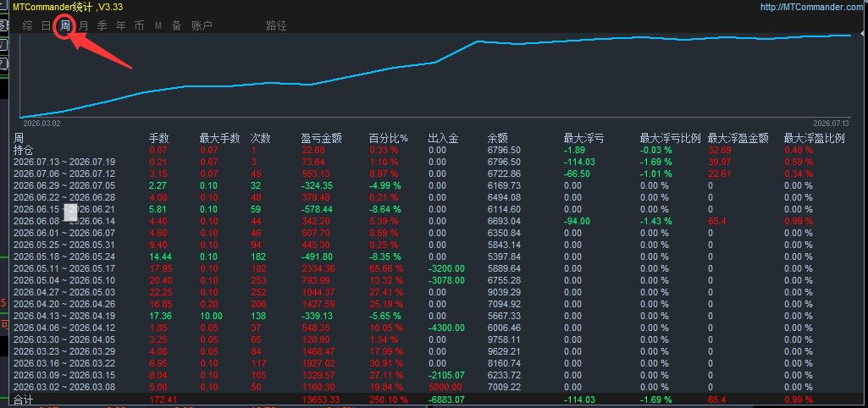
Task: Click the balance value 9758.11
Action: coord(505,339)
